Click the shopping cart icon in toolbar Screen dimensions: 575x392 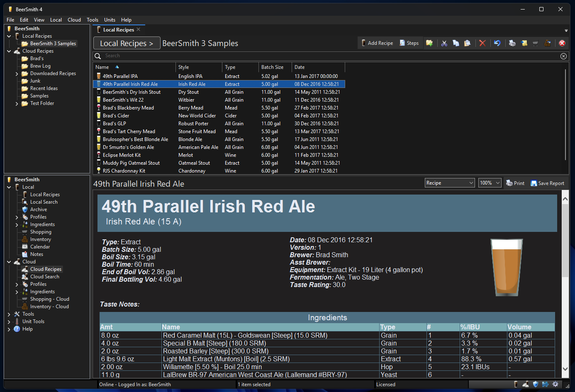point(535,43)
